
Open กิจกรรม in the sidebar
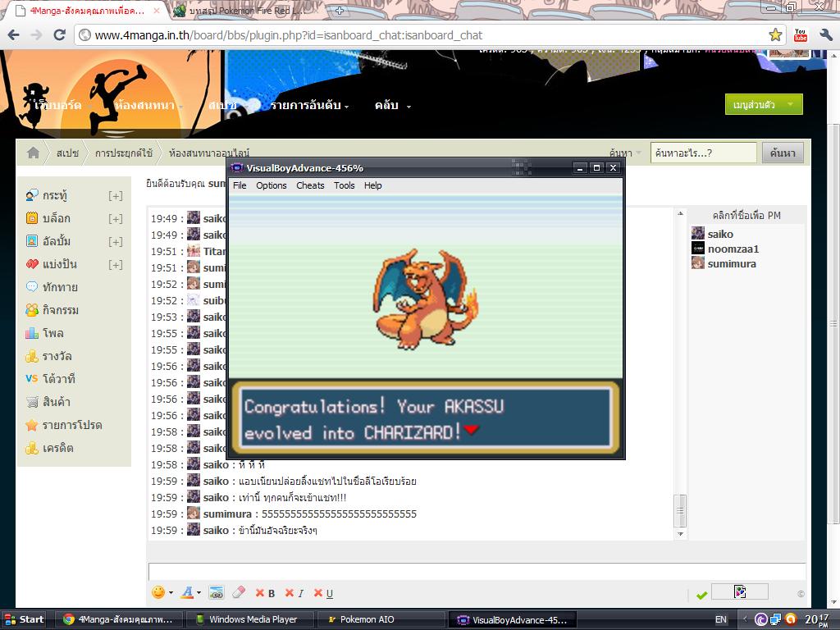coord(61,311)
